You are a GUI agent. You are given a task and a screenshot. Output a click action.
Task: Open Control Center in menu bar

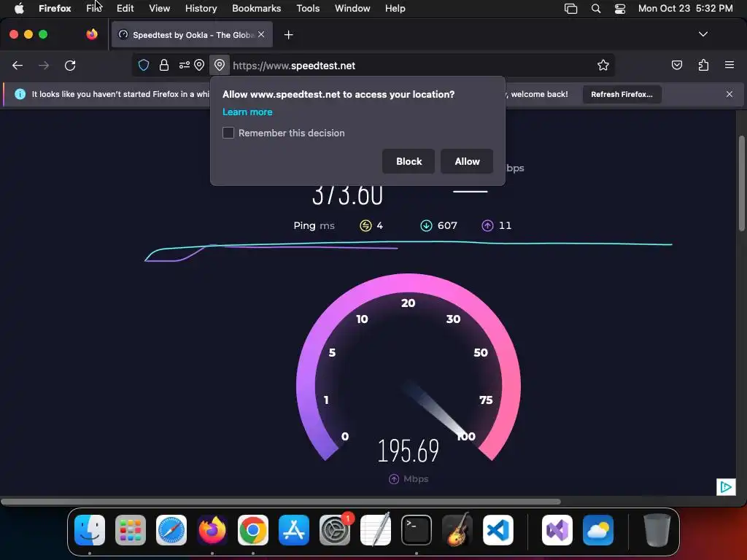(620, 8)
